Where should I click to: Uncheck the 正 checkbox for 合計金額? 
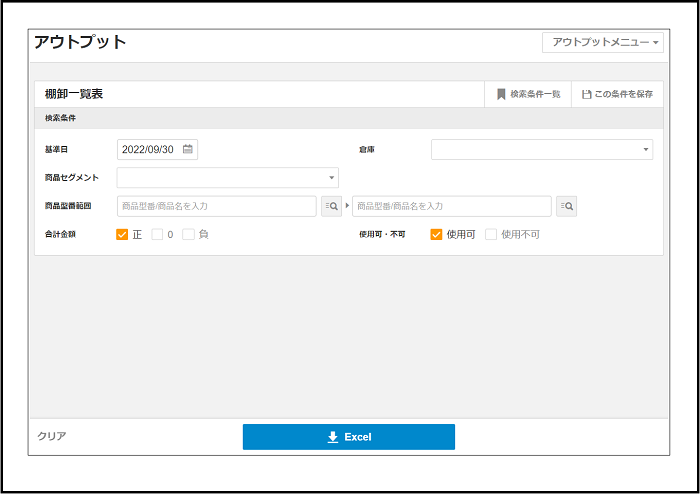point(122,234)
